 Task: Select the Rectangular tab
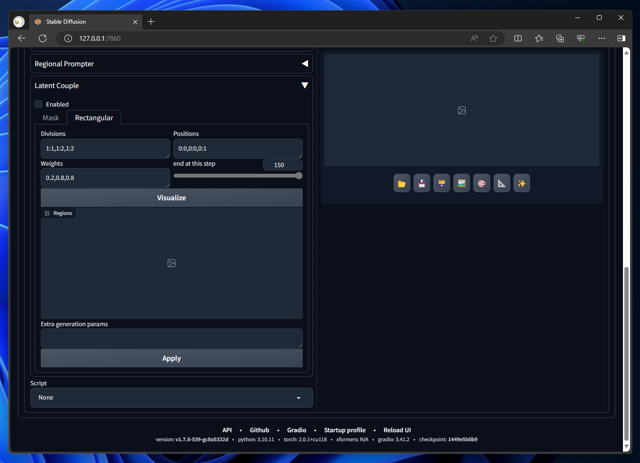(94, 118)
